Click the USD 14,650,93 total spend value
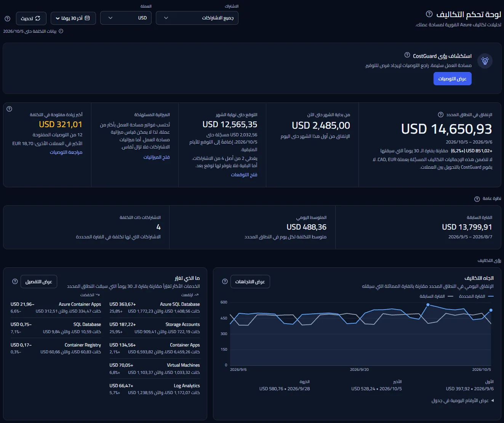 coord(446,129)
